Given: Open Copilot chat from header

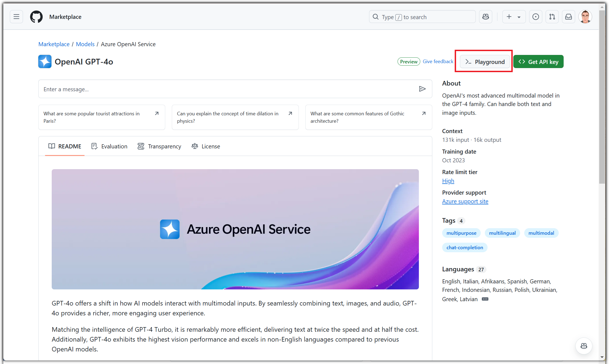Looking at the screenshot, I should (x=485, y=17).
